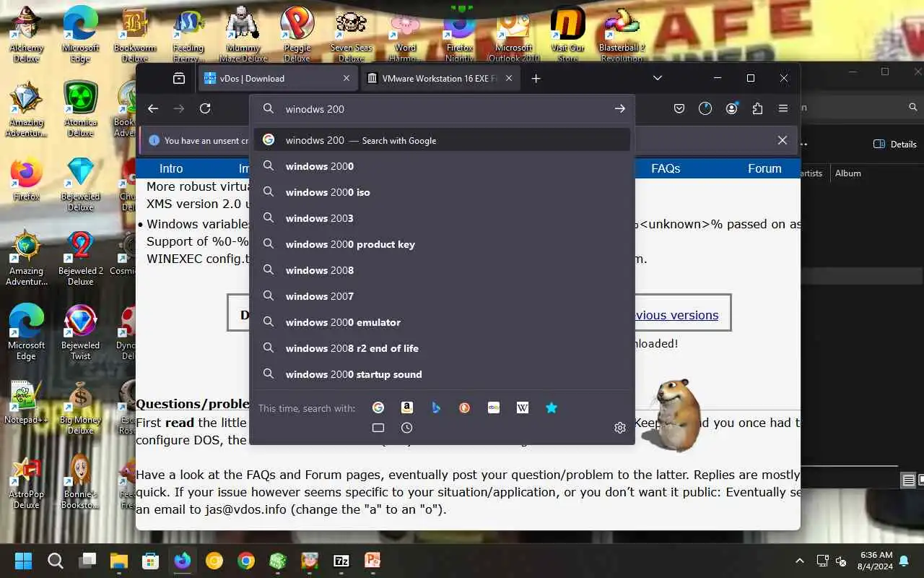Open the Intro page menu item
Screen dimensions: 924x578
point(171,168)
